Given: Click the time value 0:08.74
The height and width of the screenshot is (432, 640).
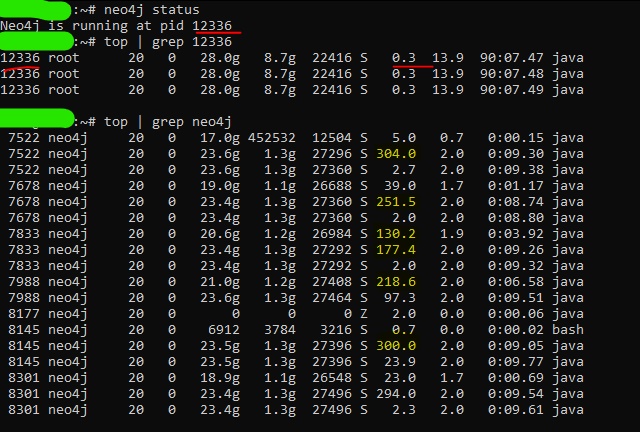Looking at the screenshot, I should click(516, 202).
